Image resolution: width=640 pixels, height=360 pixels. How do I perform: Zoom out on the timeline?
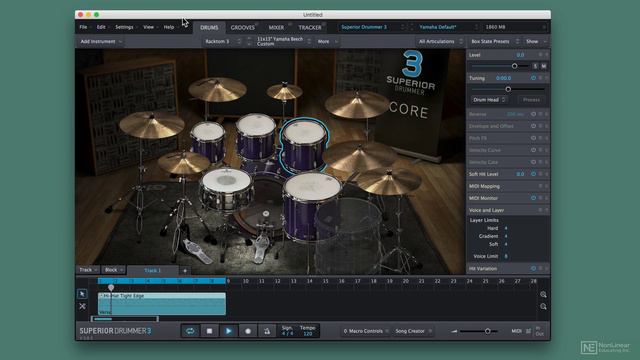(x=543, y=307)
